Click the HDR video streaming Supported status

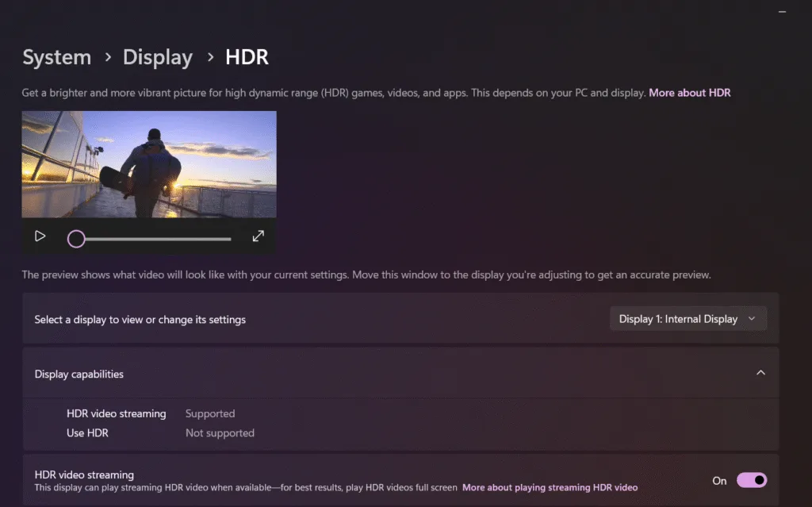pyautogui.click(x=210, y=413)
